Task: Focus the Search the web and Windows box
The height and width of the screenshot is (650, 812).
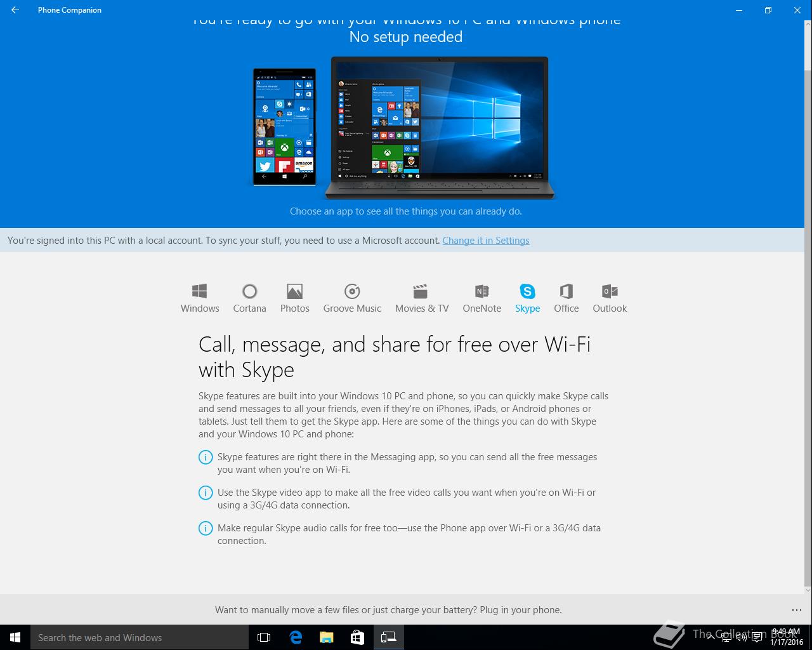Action: [x=140, y=637]
